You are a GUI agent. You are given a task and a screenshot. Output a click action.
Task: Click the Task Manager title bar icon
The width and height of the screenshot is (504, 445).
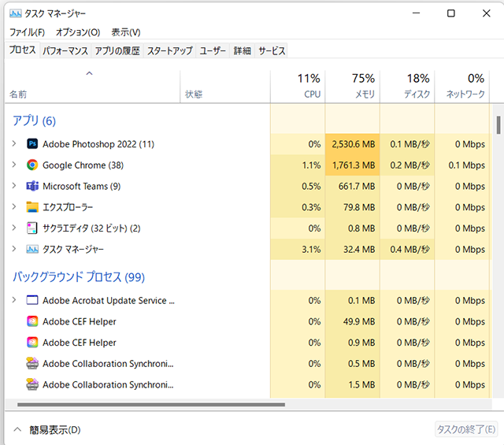tap(15, 13)
